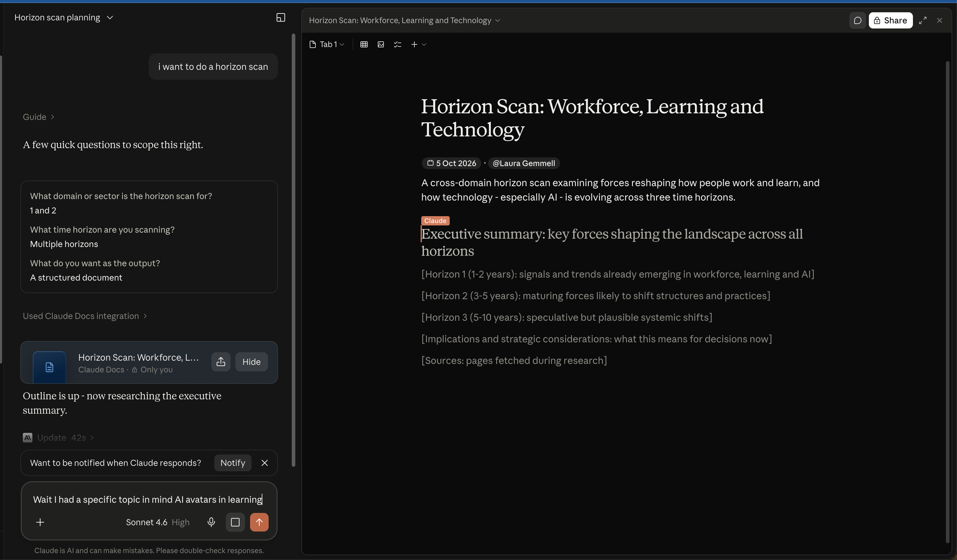The image size is (957, 560).
Task: Open the Sonnet 4.6 model selector
Action: [x=158, y=523]
